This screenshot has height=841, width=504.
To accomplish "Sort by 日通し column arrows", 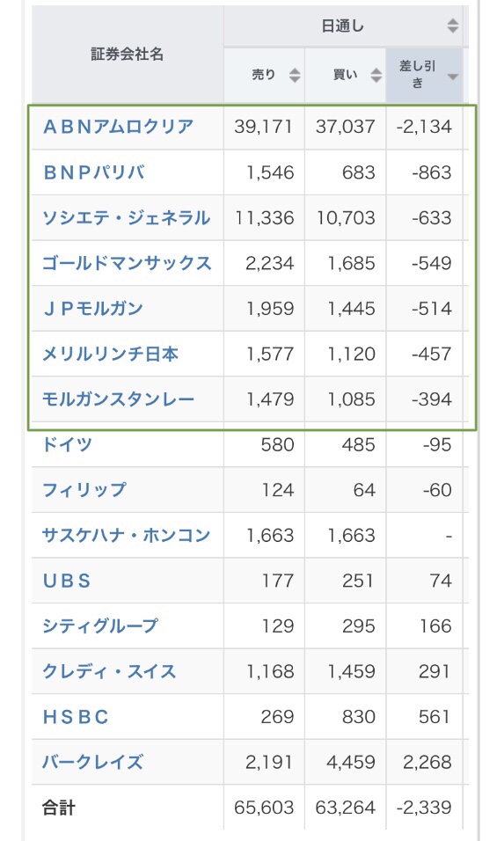I will [x=453, y=26].
